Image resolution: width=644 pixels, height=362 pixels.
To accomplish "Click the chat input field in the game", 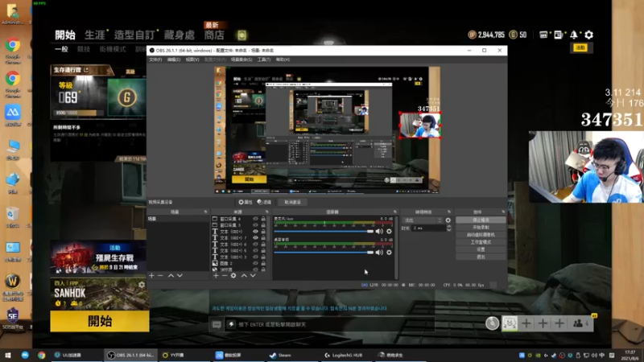I will point(328,324).
